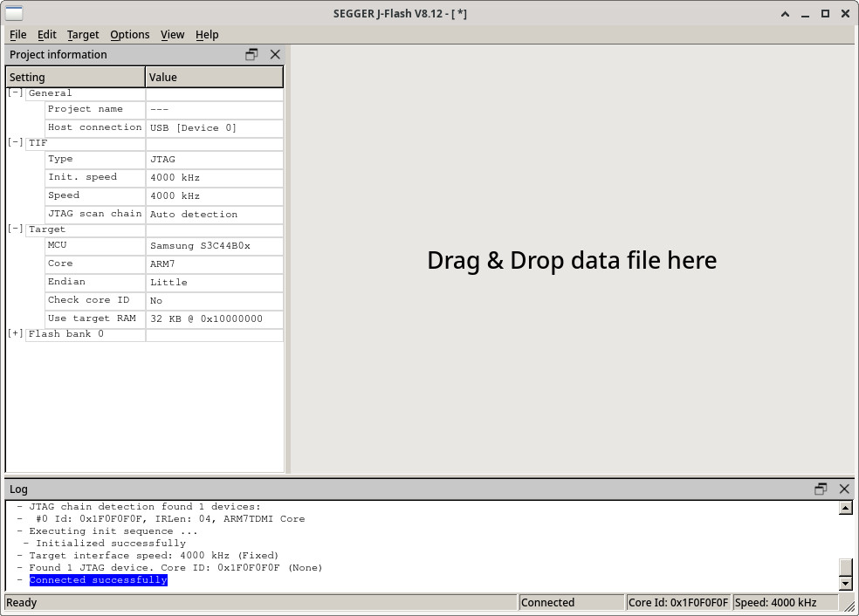Image resolution: width=859 pixels, height=616 pixels.
Task: Expand the Flash bank 0 section
Action: click(x=16, y=333)
